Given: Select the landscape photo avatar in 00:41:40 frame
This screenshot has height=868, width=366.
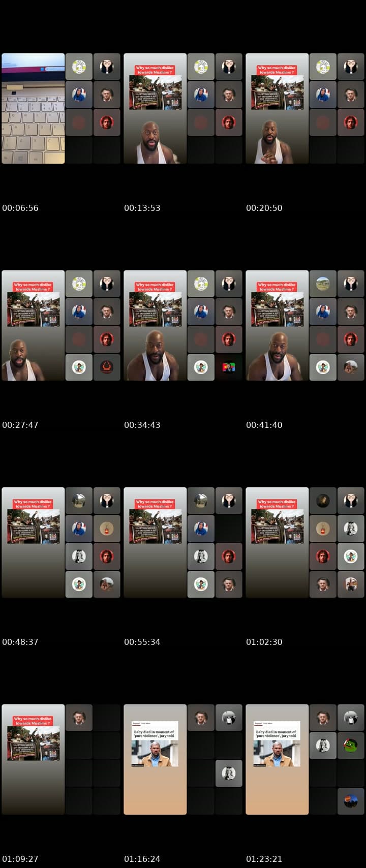Looking at the screenshot, I should tap(323, 284).
